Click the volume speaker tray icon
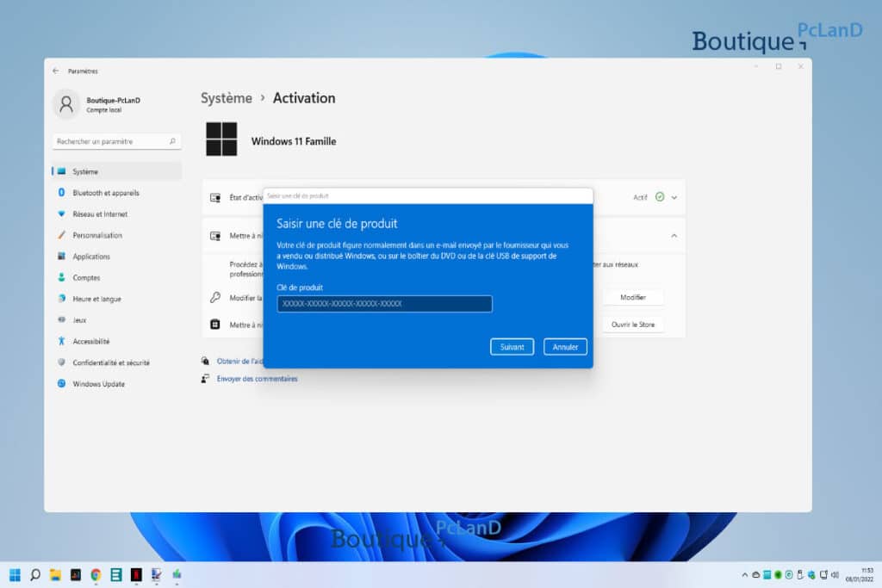 coord(835,574)
